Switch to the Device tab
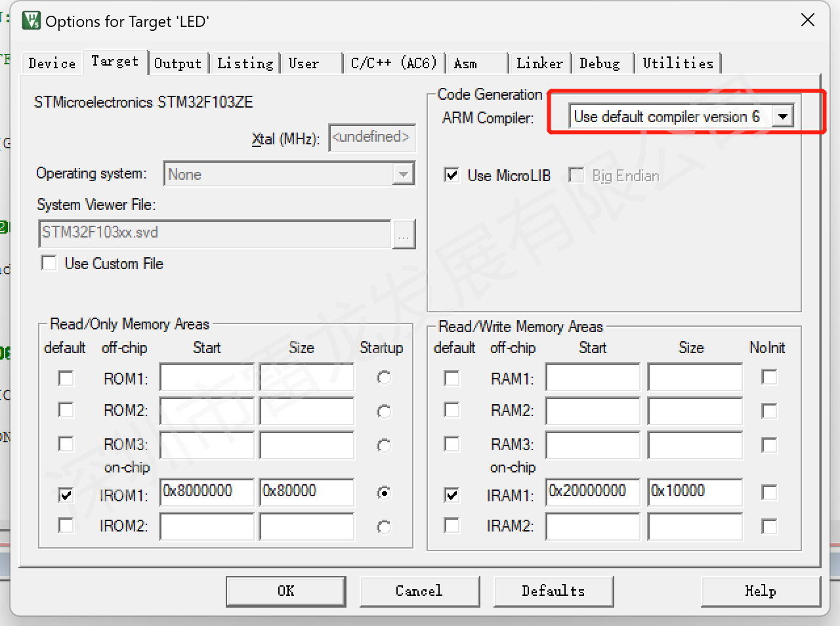Screen dimensions: 840x626 [52, 63]
